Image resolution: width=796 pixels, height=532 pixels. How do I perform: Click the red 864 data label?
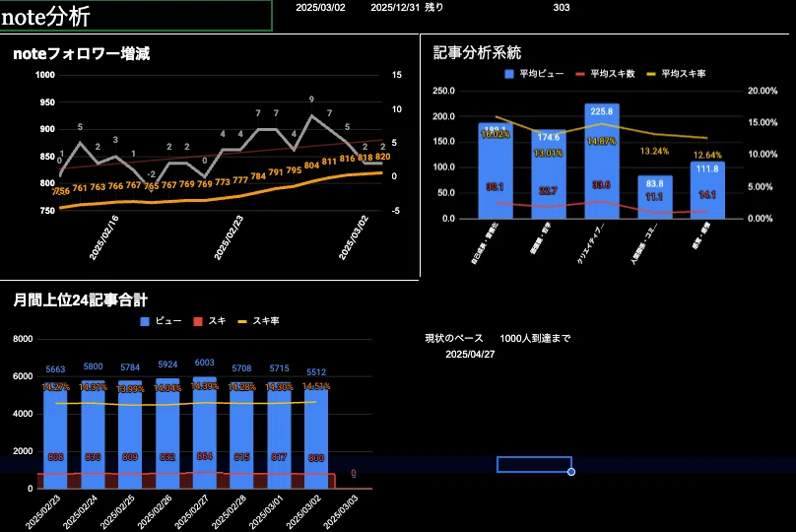tap(205, 456)
